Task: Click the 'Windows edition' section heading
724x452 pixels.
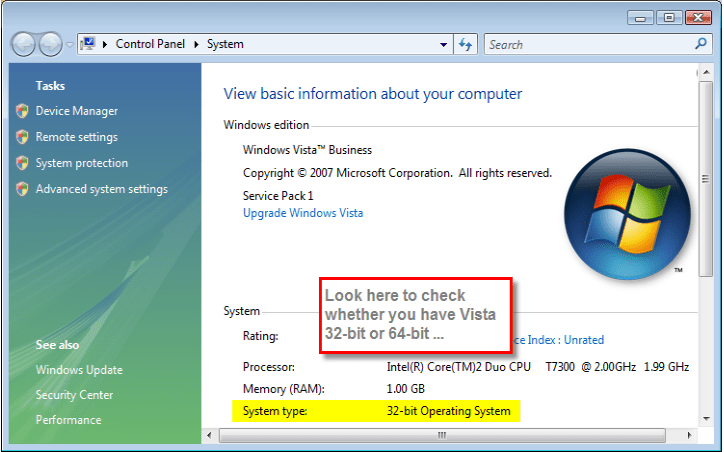Action: point(266,125)
